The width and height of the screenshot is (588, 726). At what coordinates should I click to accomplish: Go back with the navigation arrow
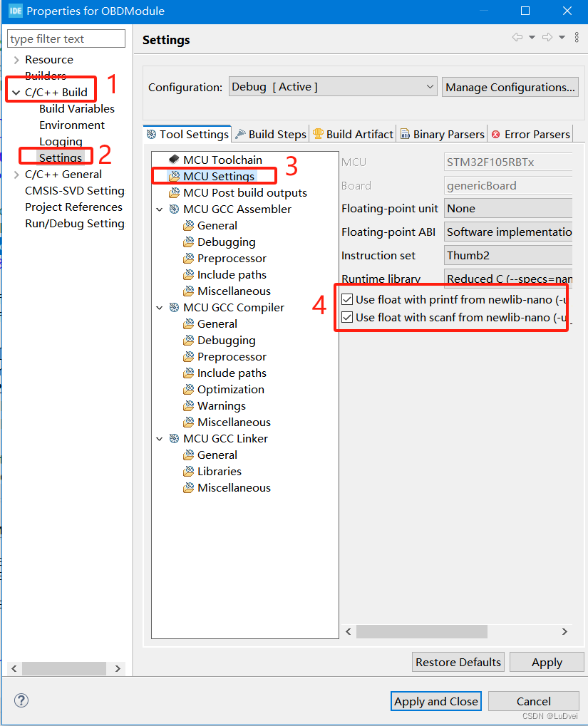(517, 37)
